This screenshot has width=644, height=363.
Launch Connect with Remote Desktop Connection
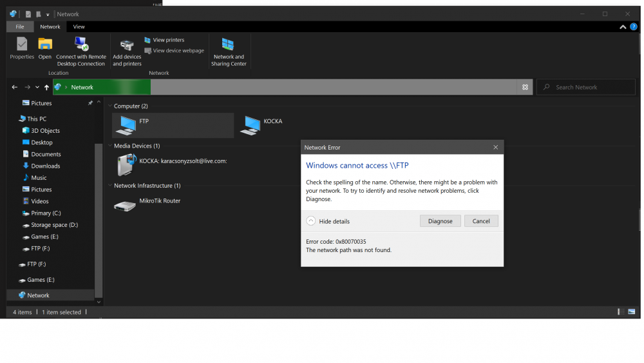pos(81,52)
